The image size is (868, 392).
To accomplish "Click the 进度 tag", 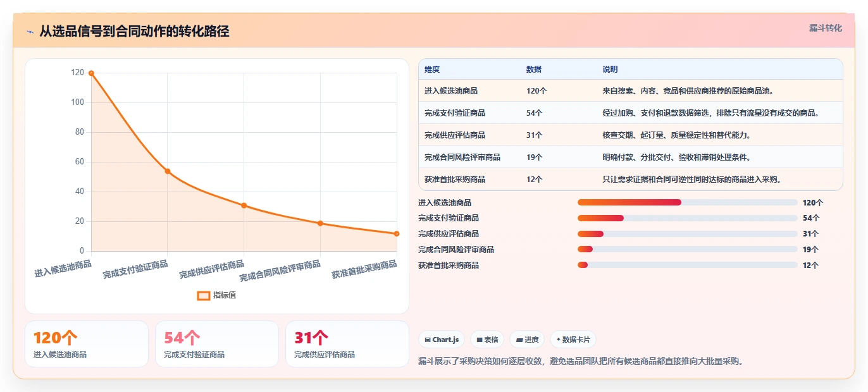I will pos(527,340).
